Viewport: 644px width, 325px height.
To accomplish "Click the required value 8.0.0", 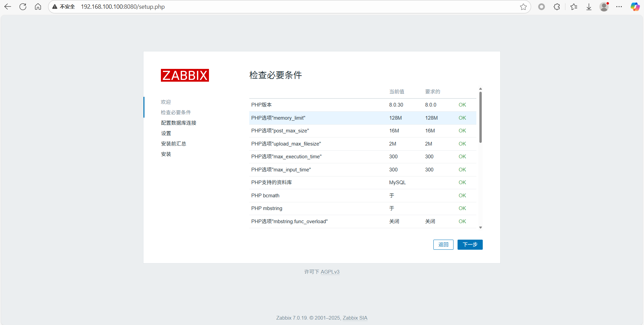I will 431,105.
